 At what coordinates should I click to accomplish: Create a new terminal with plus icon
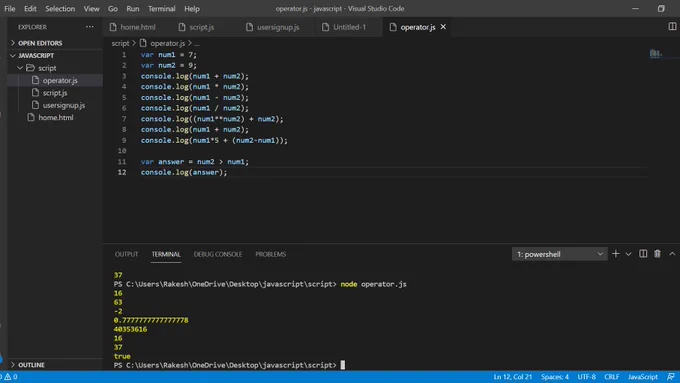(615, 254)
